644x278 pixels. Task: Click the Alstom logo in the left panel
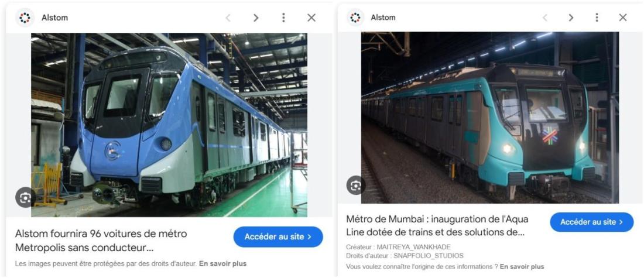pos(25,17)
